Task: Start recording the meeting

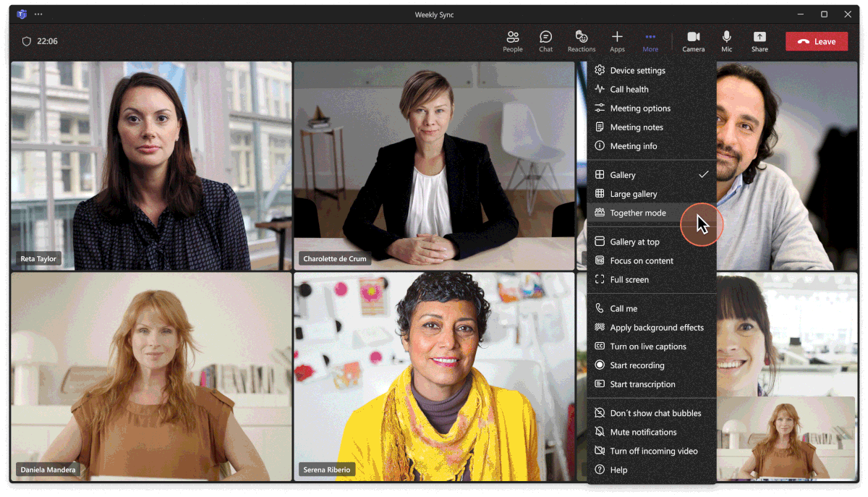Action: (x=637, y=365)
